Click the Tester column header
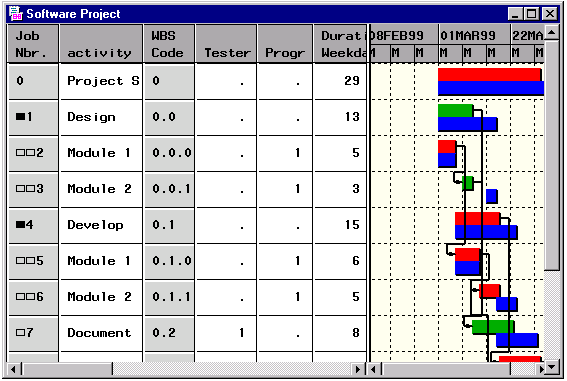The height and width of the screenshot is (381, 567). tap(226, 44)
